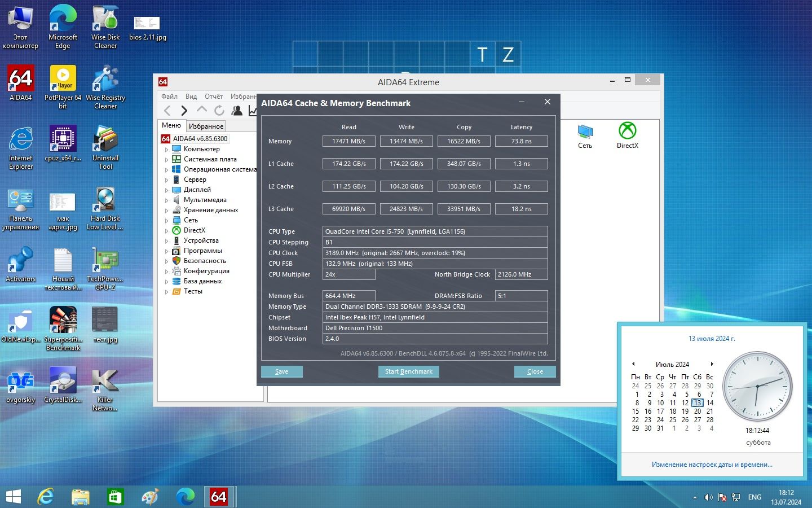Open Paint from the taskbar
The height and width of the screenshot is (508, 812).
[x=150, y=497]
